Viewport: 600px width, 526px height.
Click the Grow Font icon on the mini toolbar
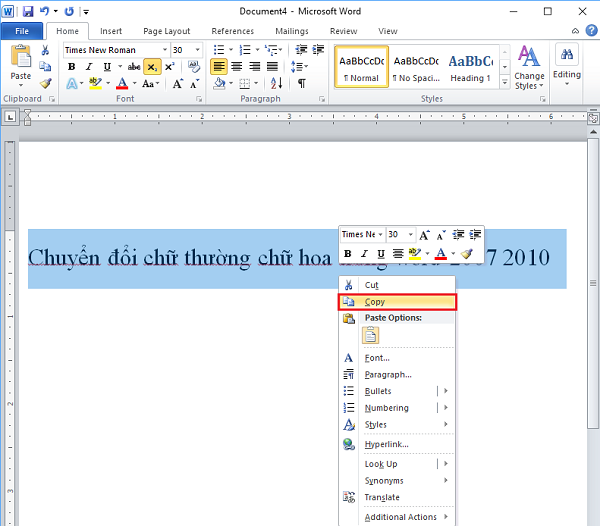pos(424,235)
